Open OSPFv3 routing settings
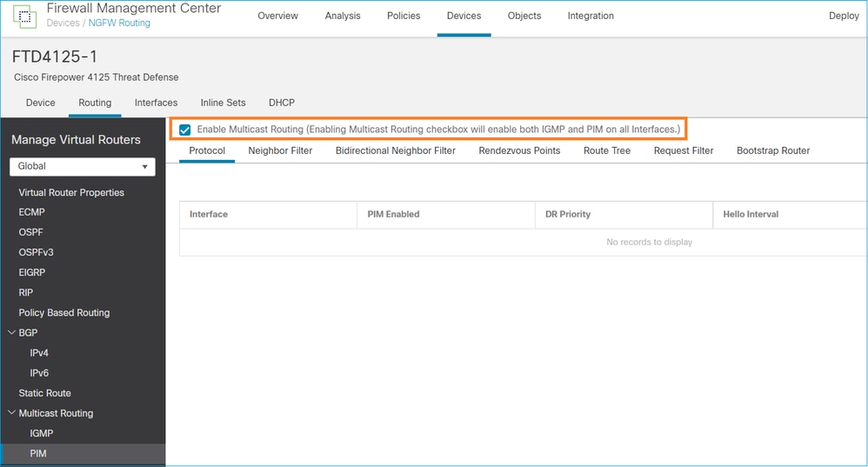The width and height of the screenshot is (868, 467). point(36,252)
